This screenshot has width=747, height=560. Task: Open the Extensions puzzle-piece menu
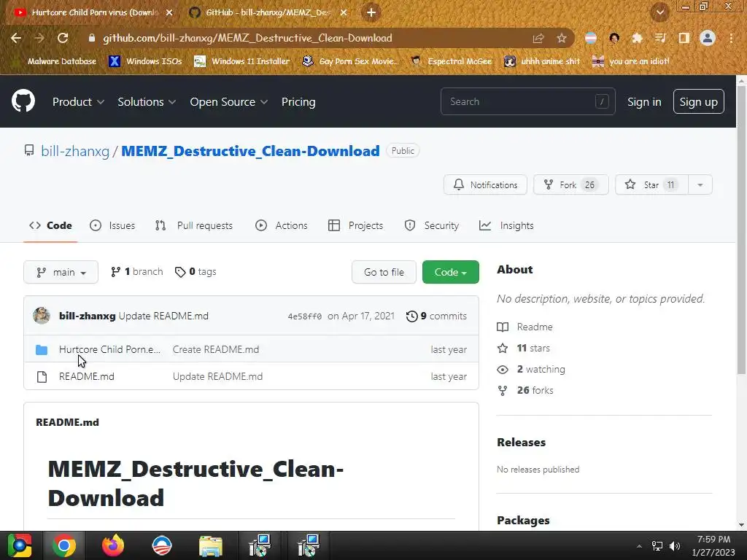[x=637, y=38]
